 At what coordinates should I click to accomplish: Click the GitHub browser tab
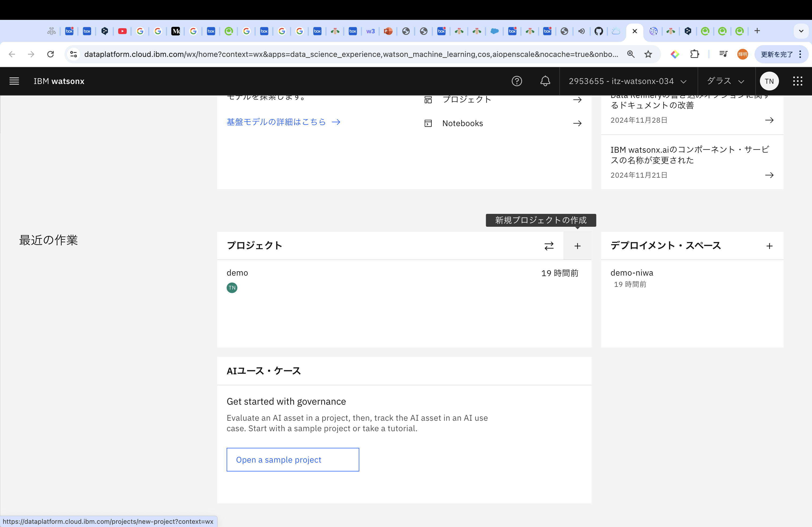[x=599, y=31]
